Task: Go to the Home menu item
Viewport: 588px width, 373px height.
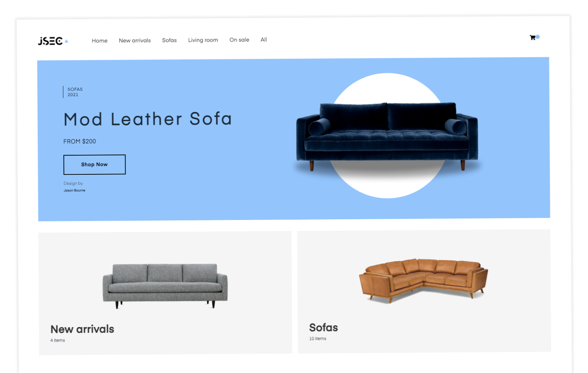Action: tap(100, 40)
